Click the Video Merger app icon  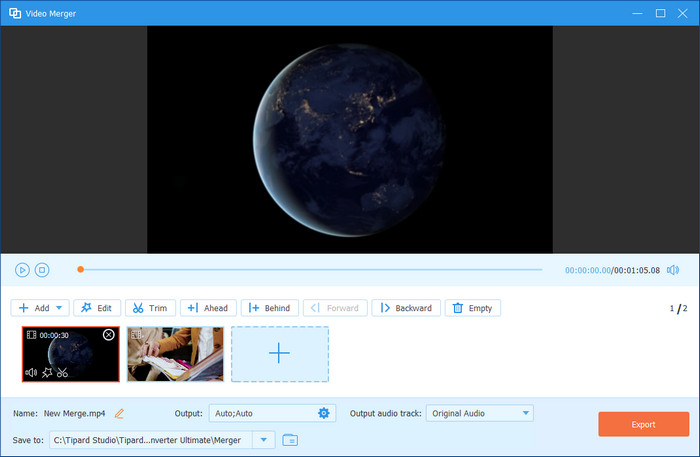pyautogui.click(x=15, y=13)
